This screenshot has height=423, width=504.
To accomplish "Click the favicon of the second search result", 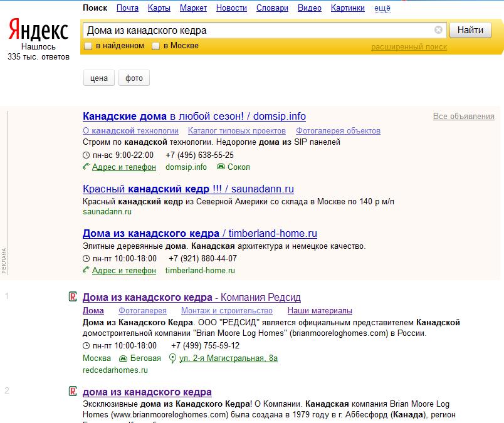I will pyautogui.click(x=73, y=391).
